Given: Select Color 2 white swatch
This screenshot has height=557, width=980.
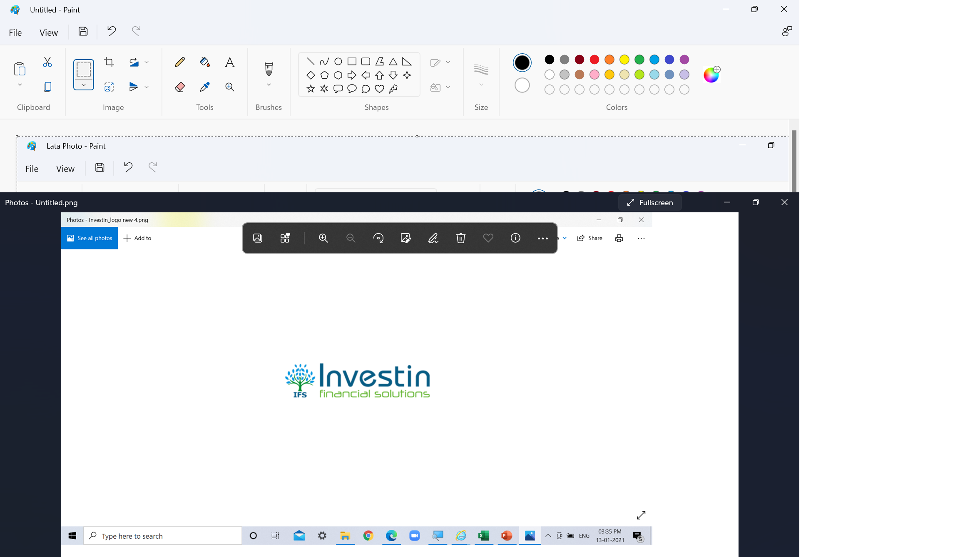Looking at the screenshot, I should point(522,85).
